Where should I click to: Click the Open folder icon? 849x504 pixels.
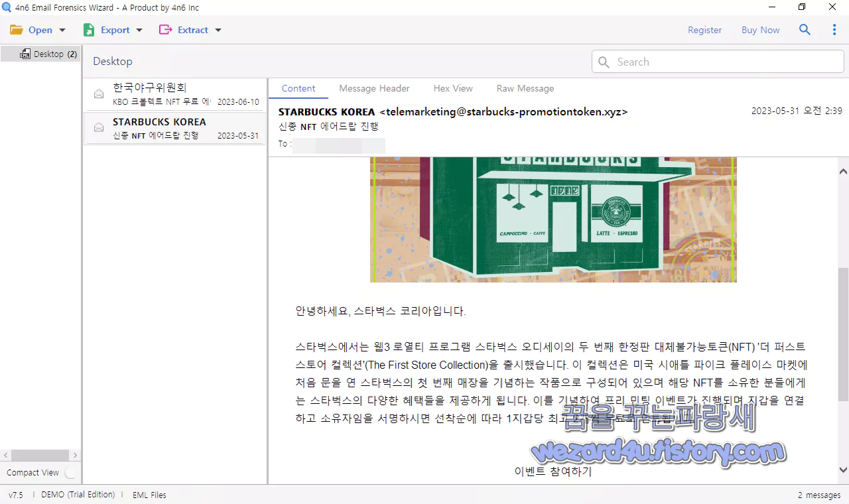16,30
